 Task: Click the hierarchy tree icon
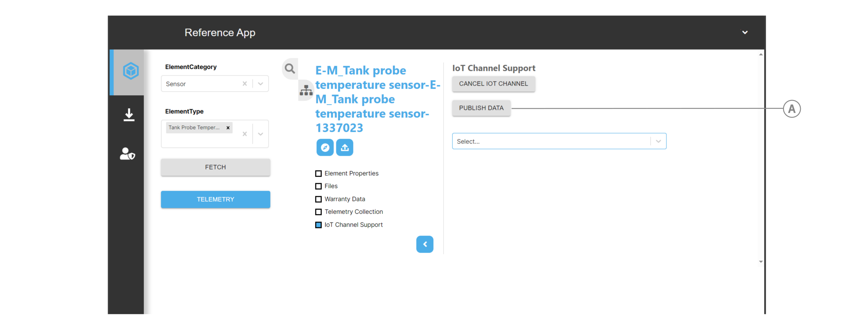click(306, 90)
